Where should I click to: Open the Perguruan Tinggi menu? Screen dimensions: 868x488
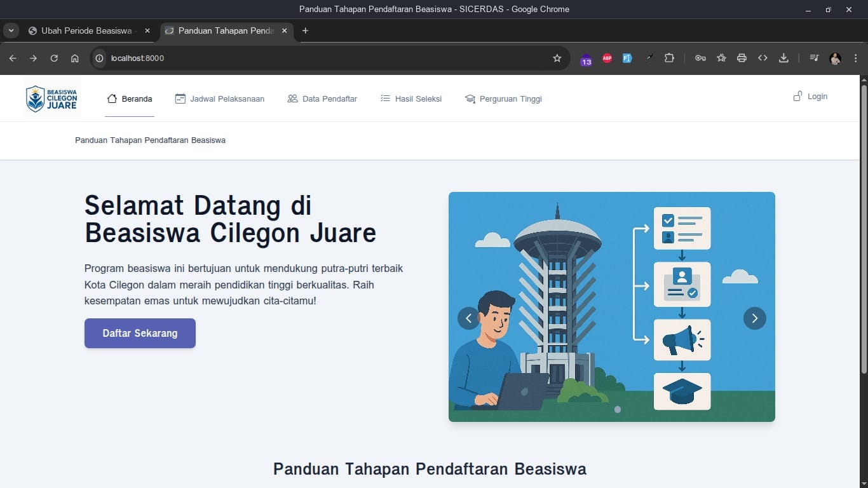point(503,98)
